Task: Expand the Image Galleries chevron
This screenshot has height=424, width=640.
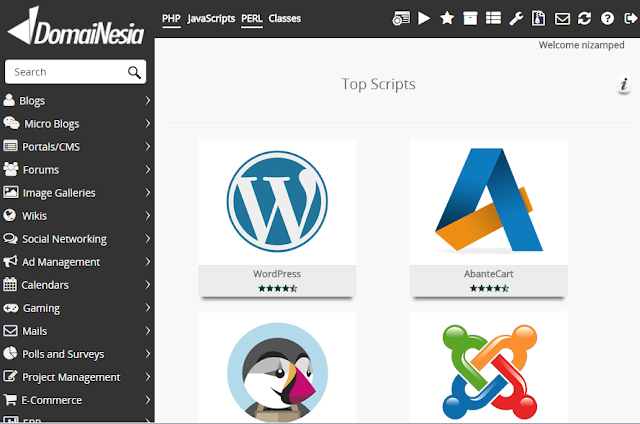Action: coord(148,192)
